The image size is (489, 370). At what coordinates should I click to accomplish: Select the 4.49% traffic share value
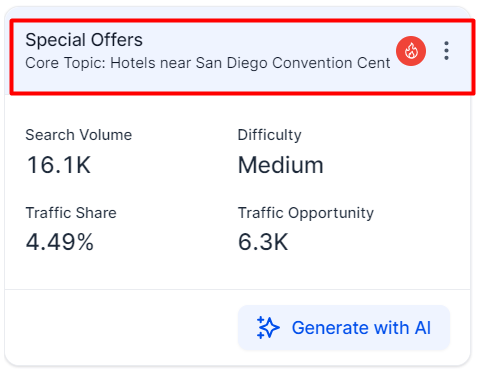tap(60, 242)
